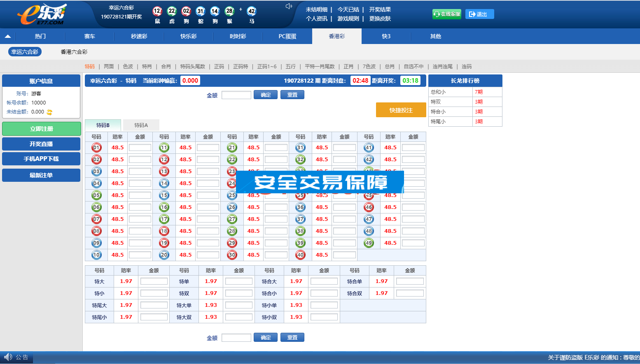Click the announcement speaker icon at bottom

8,357
